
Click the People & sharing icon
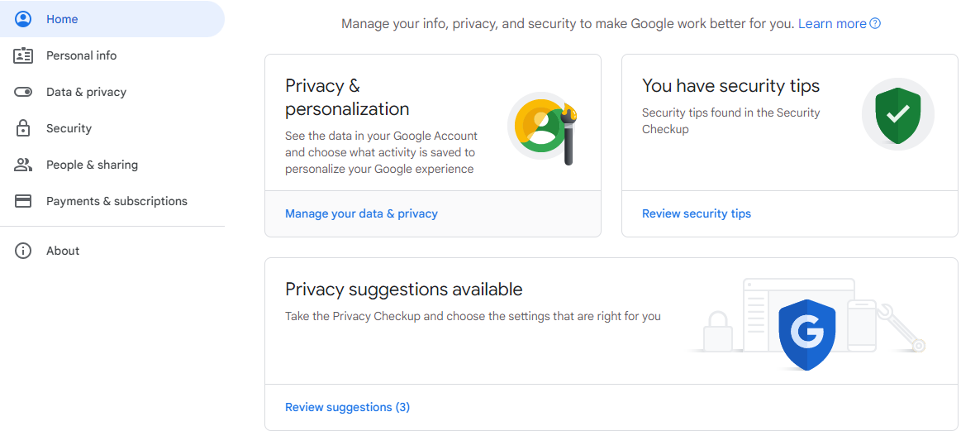pyautogui.click(x=23, y=165)
